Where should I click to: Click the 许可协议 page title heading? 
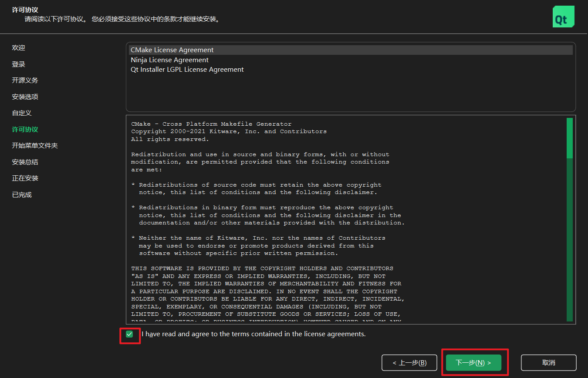pos(25,9)
